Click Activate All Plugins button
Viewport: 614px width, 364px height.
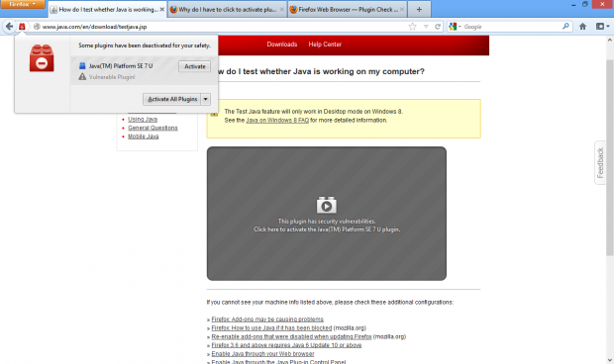click(172, 99)
